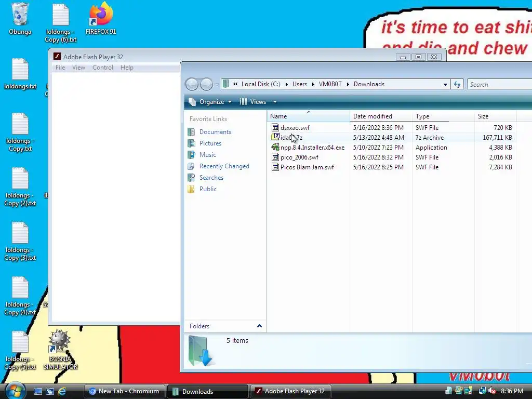Select the Picos Blam Jam.swf file name
The width and height of the screenshot is (532, 399).
click(x=307, y=167)
